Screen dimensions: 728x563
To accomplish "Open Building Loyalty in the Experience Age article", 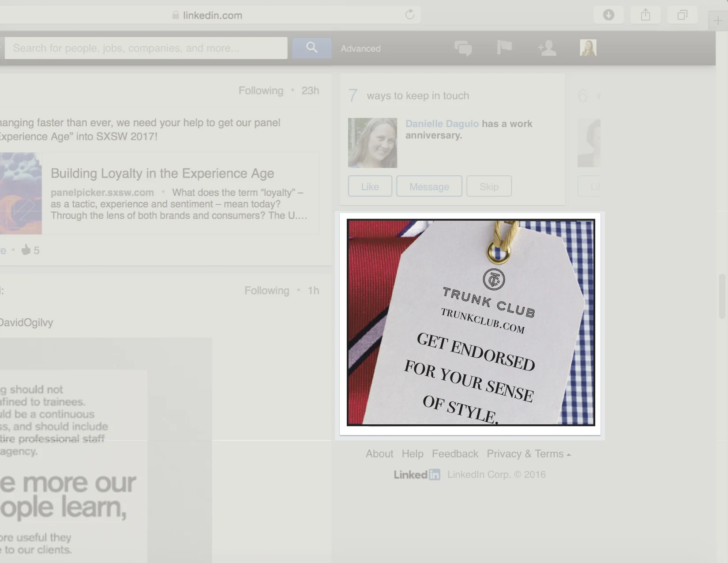I will (x=162, y=173).
